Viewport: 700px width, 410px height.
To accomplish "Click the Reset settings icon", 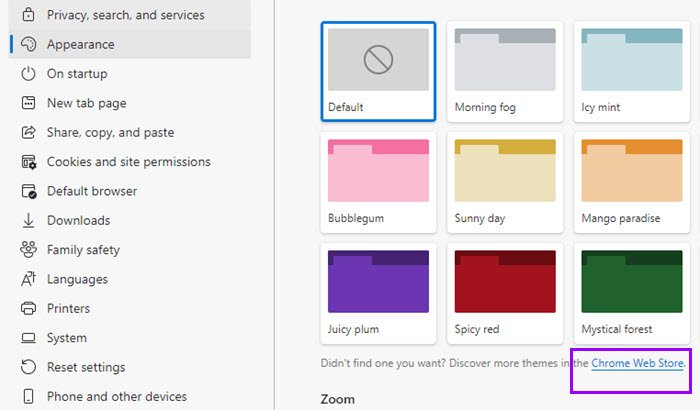I will click(x=28, y=367).
